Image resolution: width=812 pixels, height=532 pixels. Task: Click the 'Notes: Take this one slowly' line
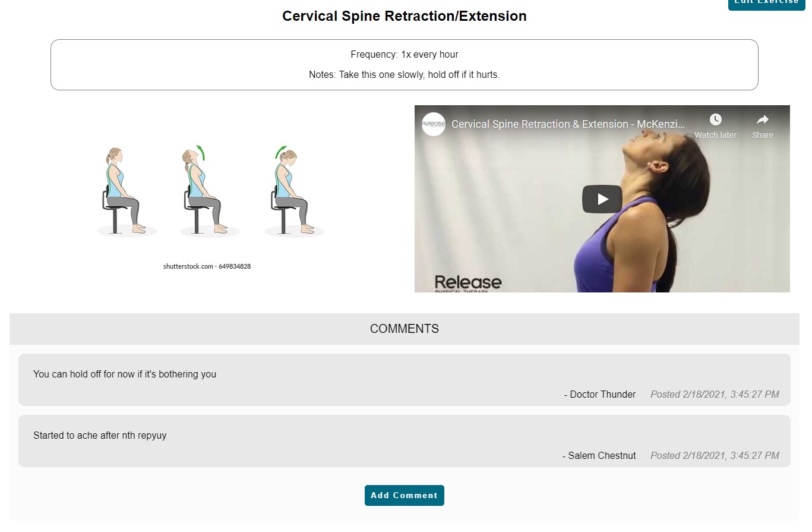click(404, 75)
